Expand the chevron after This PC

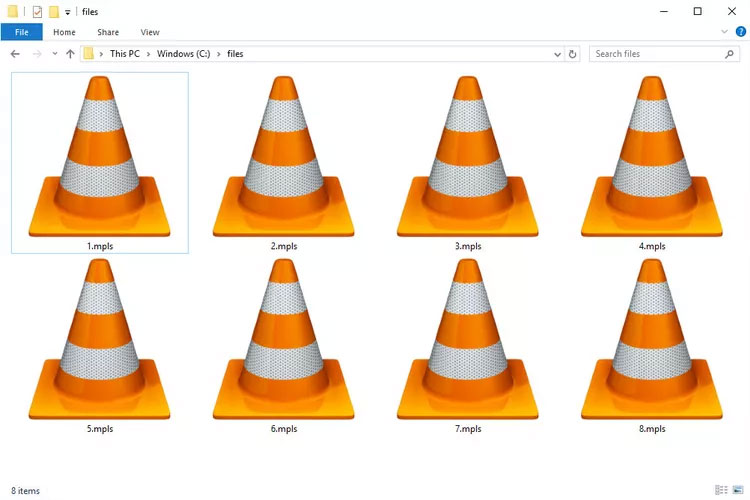pos(148,54)
